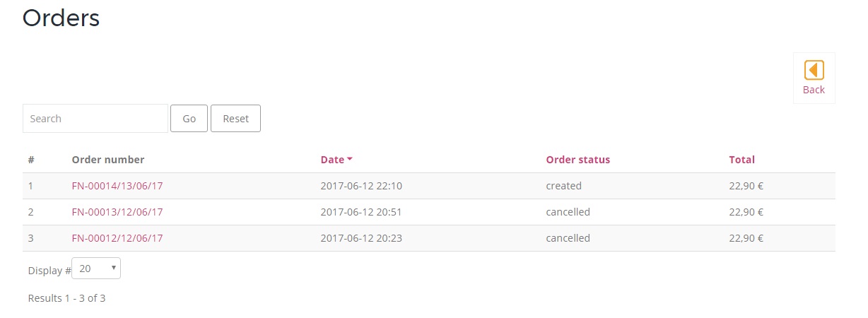Click the 2017-06-12 20:51 date cell
The image size is (868, 318).
tap(361, 212)
